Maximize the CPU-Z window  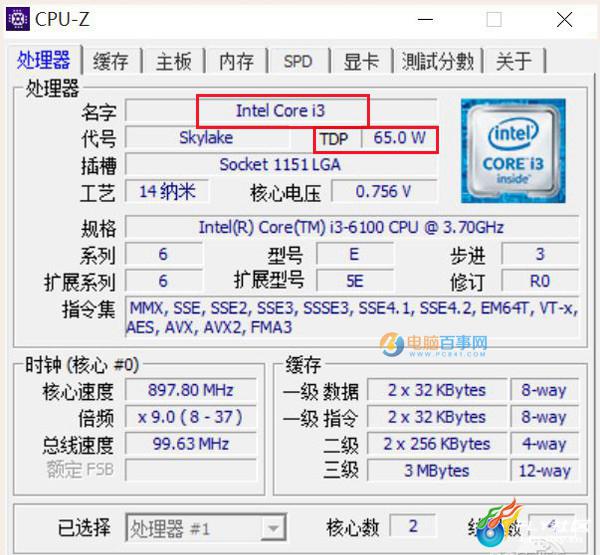coord(494,19)
